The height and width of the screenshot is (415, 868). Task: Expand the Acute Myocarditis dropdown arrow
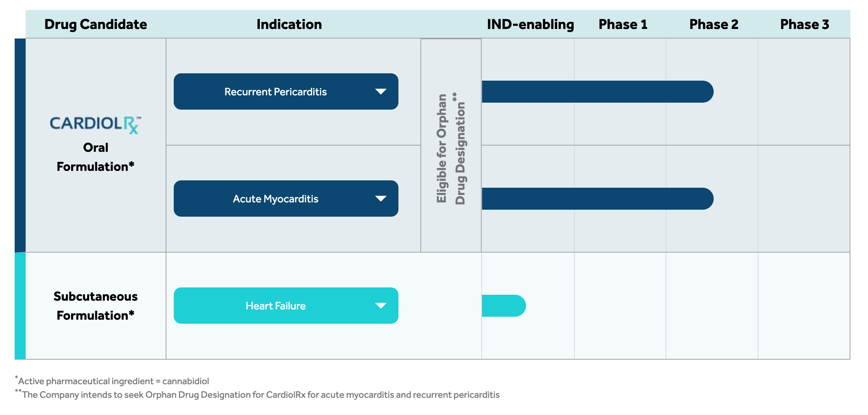[x=381, y=199]
